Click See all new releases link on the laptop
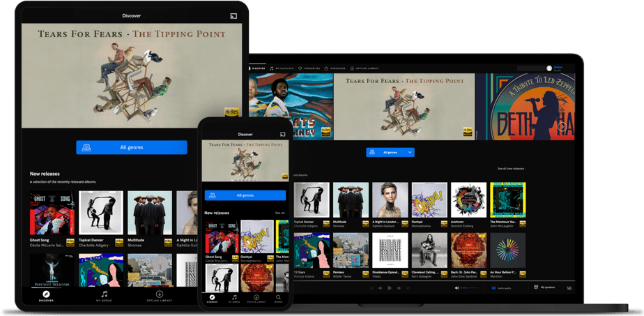 pos(512,169)
